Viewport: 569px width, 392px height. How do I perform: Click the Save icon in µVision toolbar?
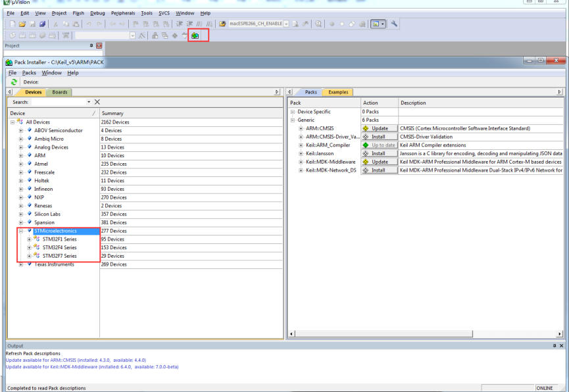[32, 24]
